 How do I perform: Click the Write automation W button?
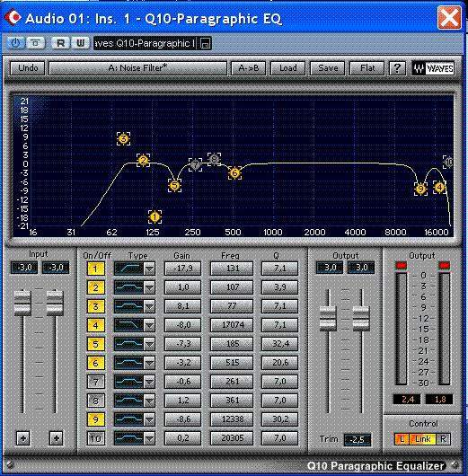pyautogui.click(x=80, y=43)
